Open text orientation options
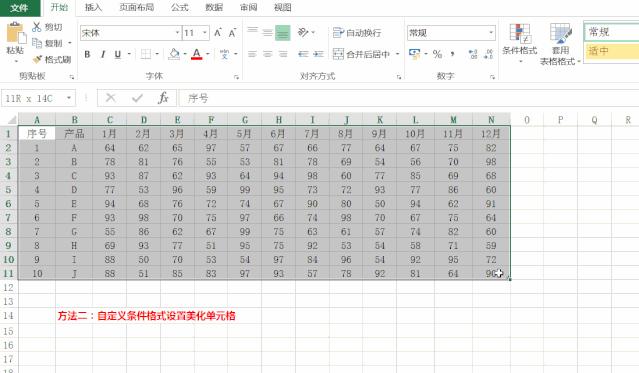 [303, 32]
